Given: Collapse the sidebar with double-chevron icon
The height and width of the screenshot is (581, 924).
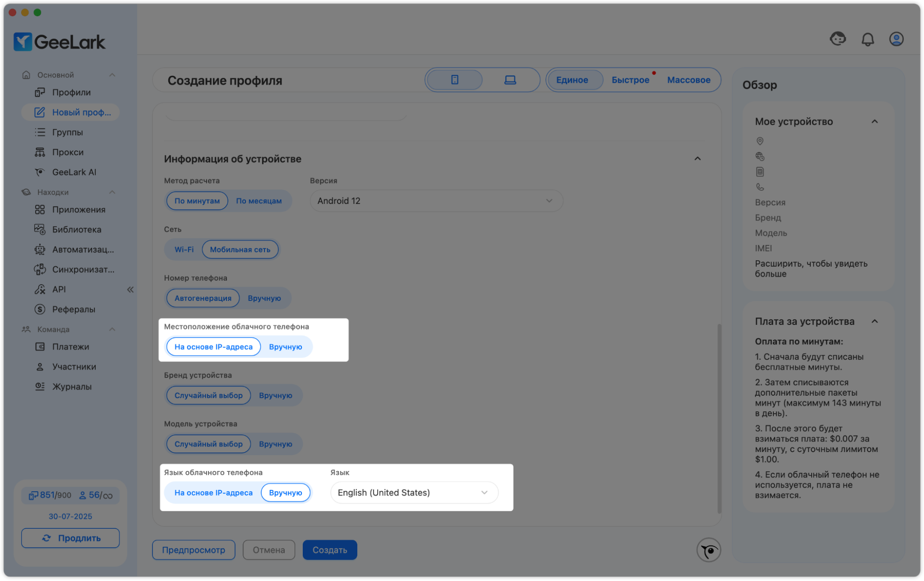Looking at the screenshot, I should (130, 290).
